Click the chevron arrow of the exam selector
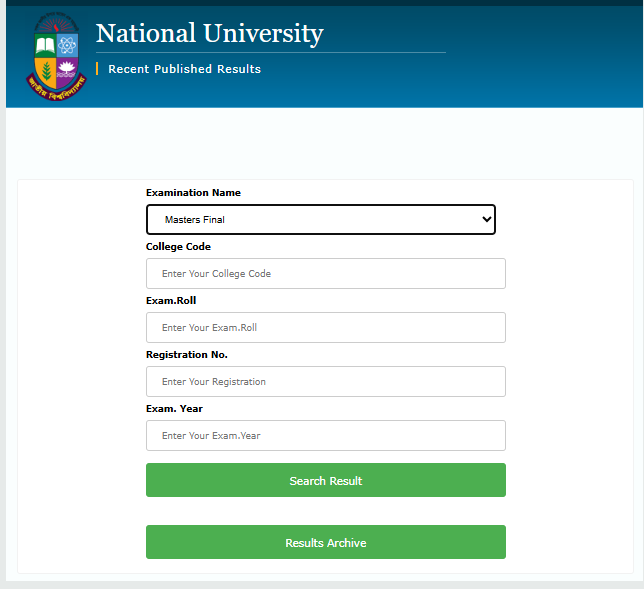This screenshot has width=644, height=589. pos(486,219)
